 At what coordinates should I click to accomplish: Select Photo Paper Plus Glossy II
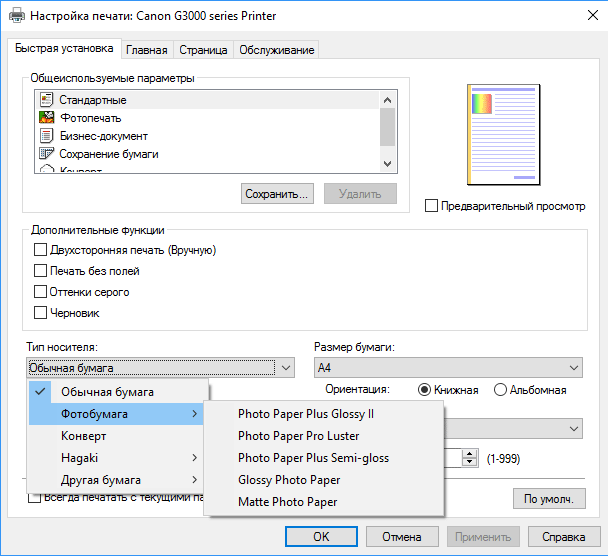coord(324,414)
